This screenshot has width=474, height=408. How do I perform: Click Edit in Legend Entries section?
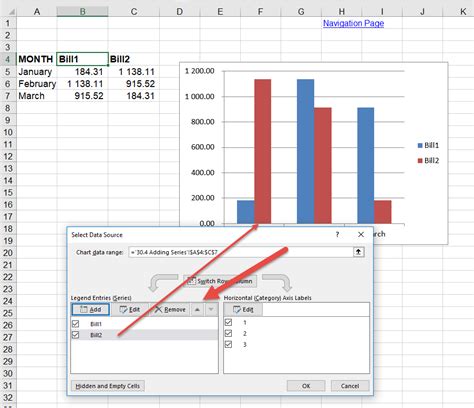tap(130, 309)
